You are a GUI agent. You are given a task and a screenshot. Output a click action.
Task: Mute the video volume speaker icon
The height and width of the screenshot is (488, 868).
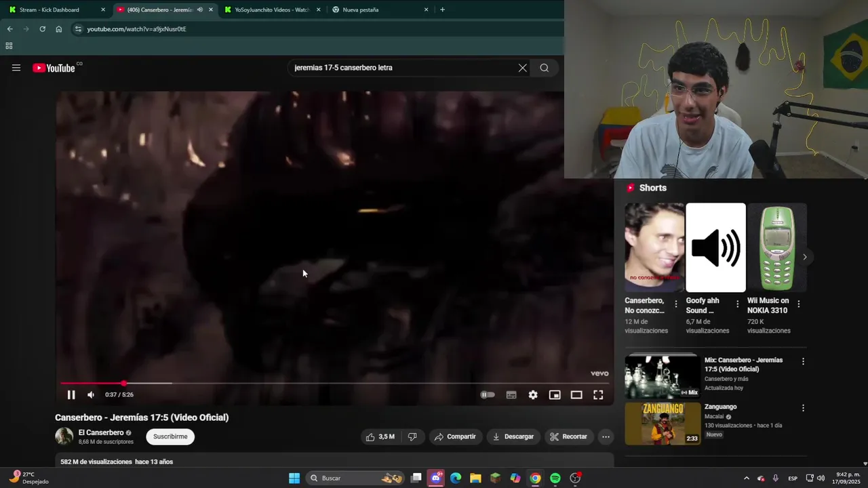[x=91, y=395]
